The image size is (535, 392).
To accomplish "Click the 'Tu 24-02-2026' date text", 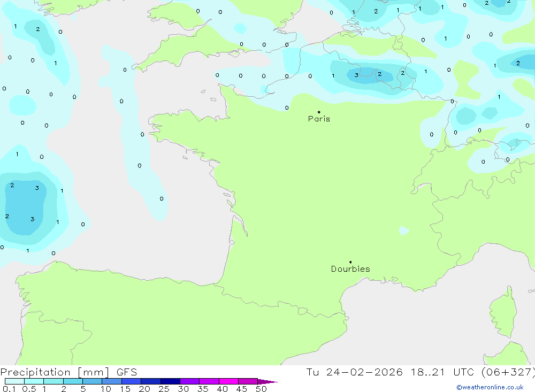I will (x=354, y=372).
